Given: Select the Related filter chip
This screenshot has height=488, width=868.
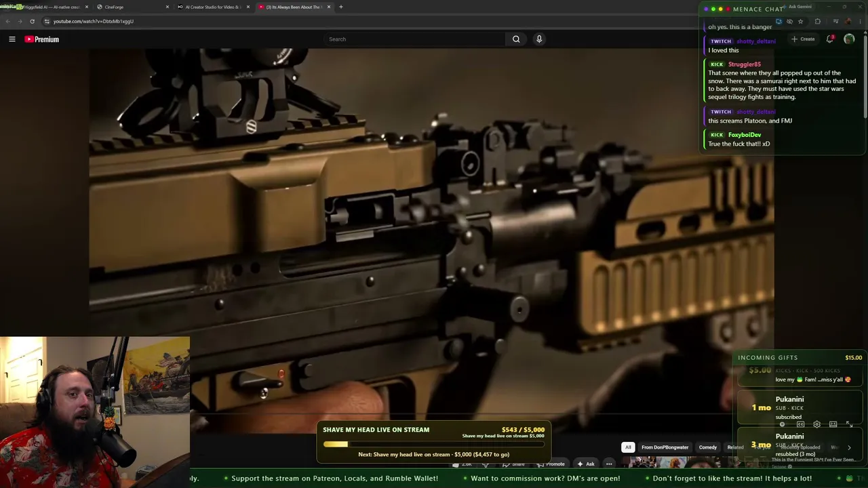Looking at the screenshot, I should pyautogui.click(x=735, y=447).
